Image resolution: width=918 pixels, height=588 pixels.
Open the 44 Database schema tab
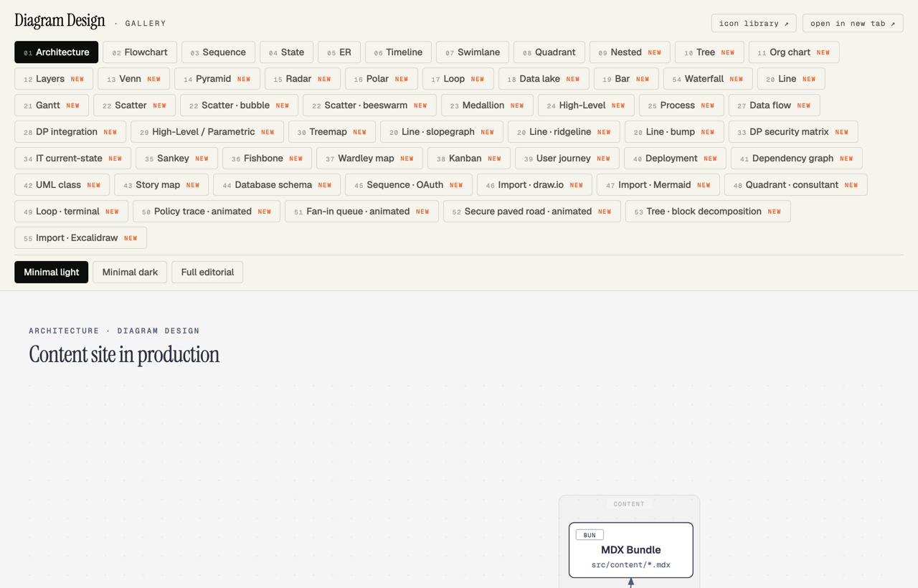pyautogui.click(x=277, y=185)
